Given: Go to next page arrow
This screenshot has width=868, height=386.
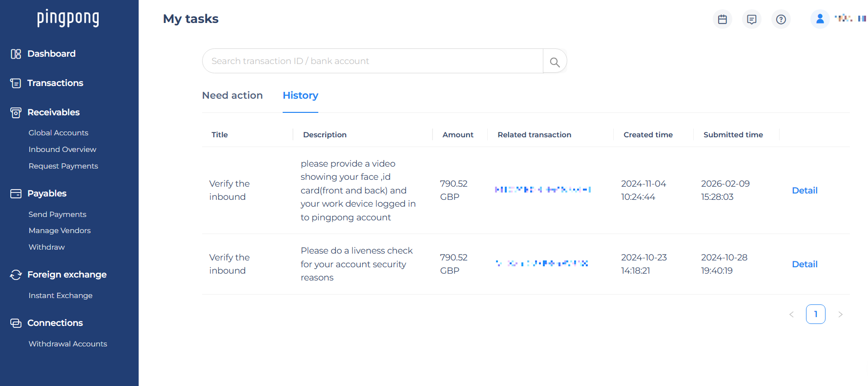Looking at the screenshot, I should 840,315.
